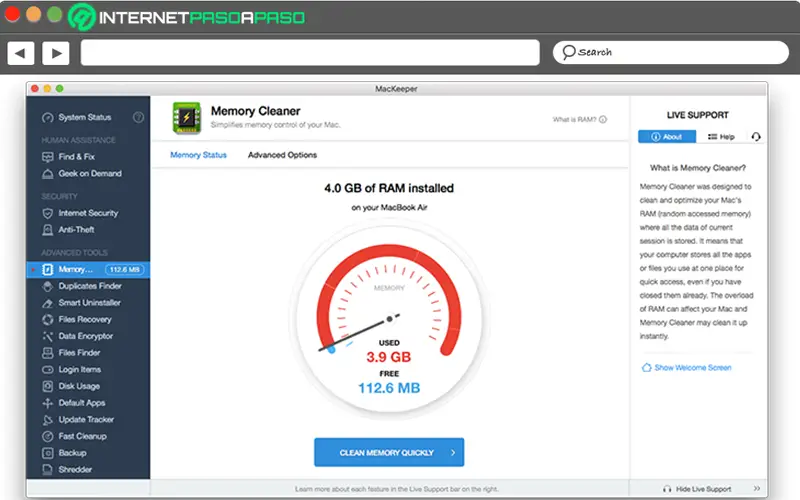Open Files Recovery icon
The image size is (800, 500).
[47, 319]
